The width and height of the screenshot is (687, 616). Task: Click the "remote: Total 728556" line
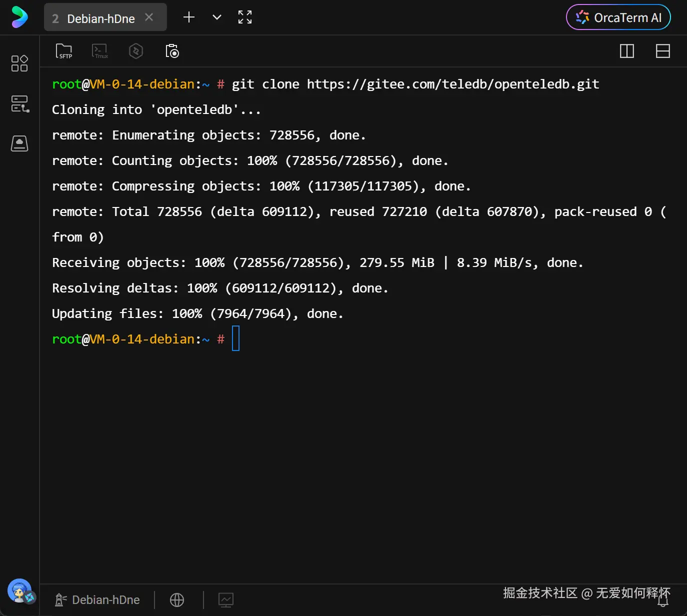(359, 211)
